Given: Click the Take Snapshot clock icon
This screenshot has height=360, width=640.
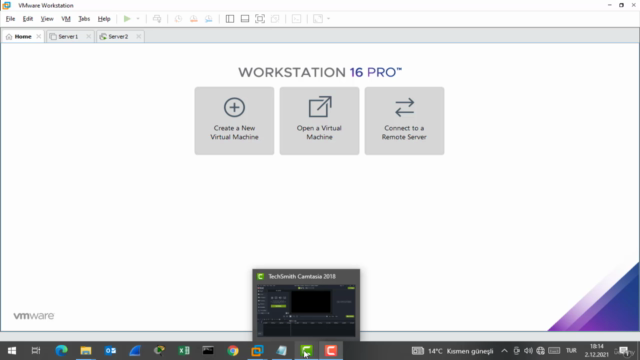Looking at the screenshot, I should 178,19.
